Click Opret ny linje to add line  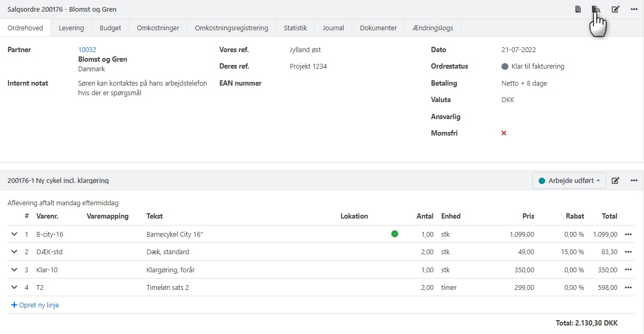(35, 305)
